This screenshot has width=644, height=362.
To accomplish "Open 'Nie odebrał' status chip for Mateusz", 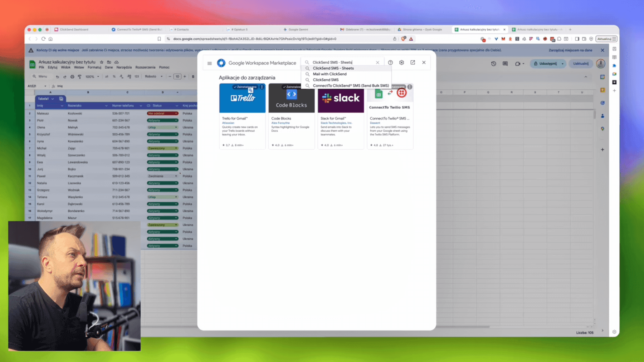I will (x=162, y=113).
